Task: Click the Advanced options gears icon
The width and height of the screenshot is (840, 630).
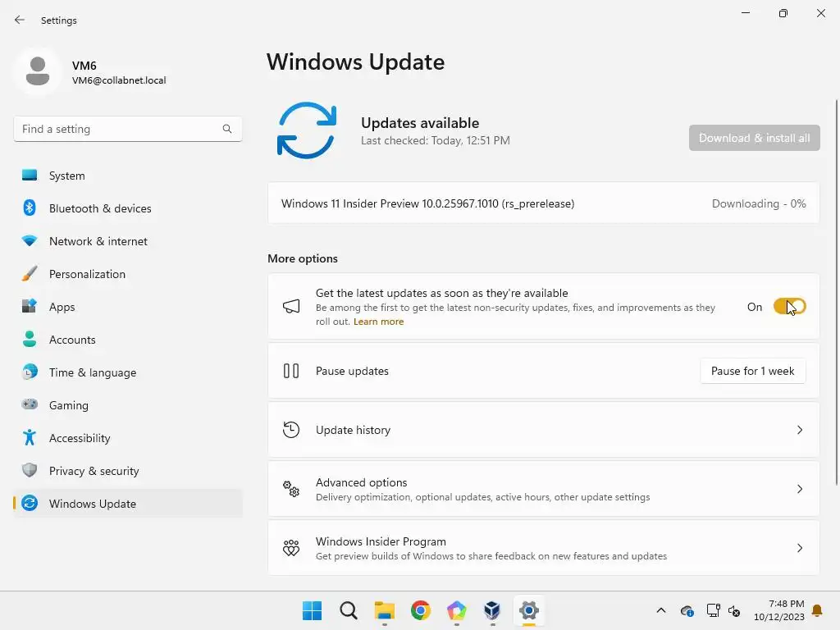Action: pos(291,489)
